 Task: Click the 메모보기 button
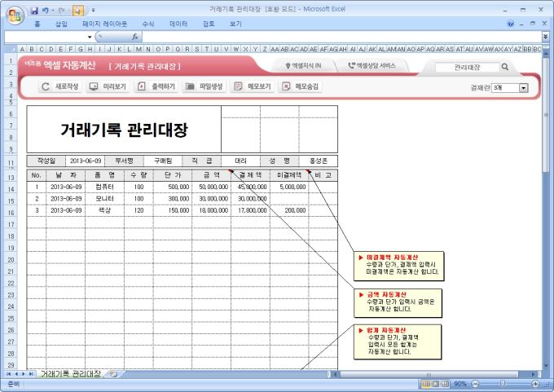tap(253, 86)
